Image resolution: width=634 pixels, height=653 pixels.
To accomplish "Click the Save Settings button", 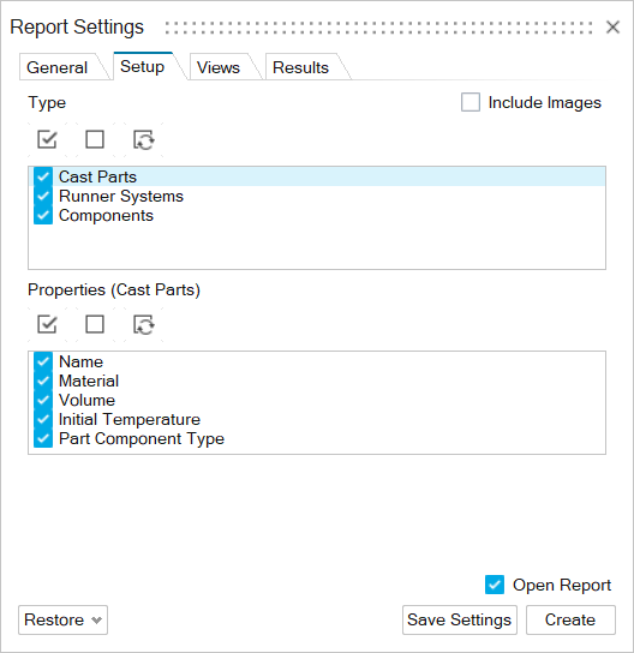I will coord(459,620).
